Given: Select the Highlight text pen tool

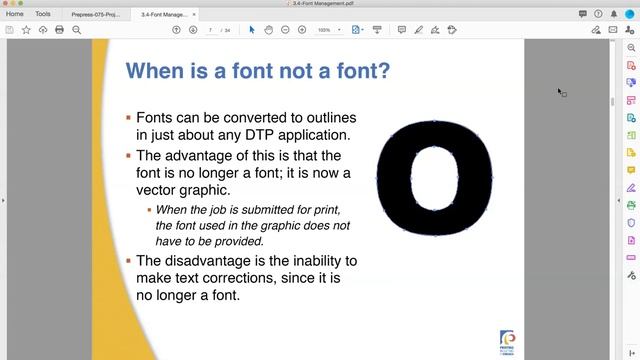Looking at the screenshot, I should (x=418, y=30).
